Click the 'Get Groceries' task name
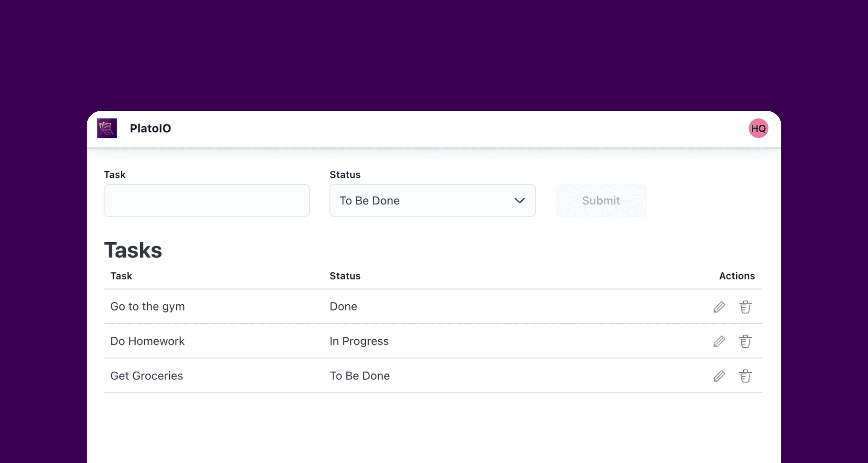Image resolution: width=868 pixels, height=463 pixels. click(x=146, y=376)
